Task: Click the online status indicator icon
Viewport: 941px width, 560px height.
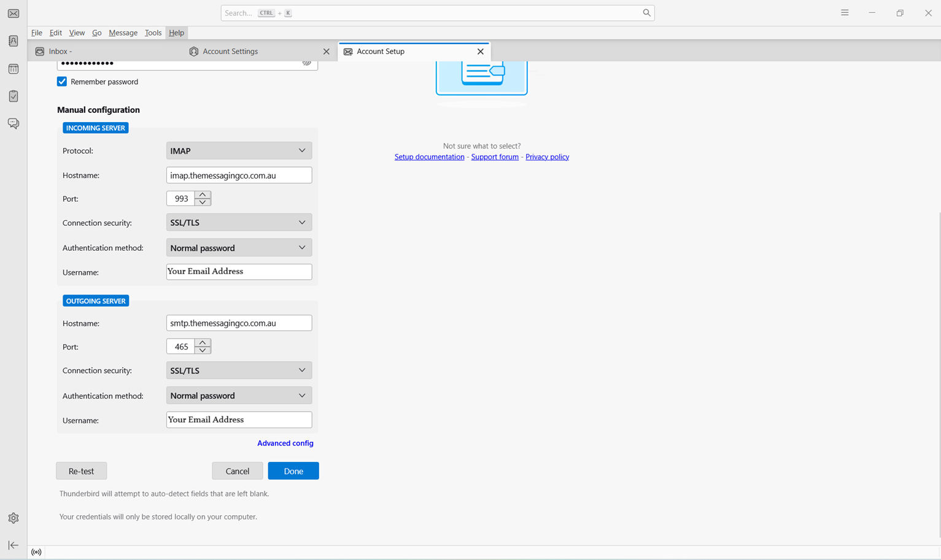Action: point(37,552)
